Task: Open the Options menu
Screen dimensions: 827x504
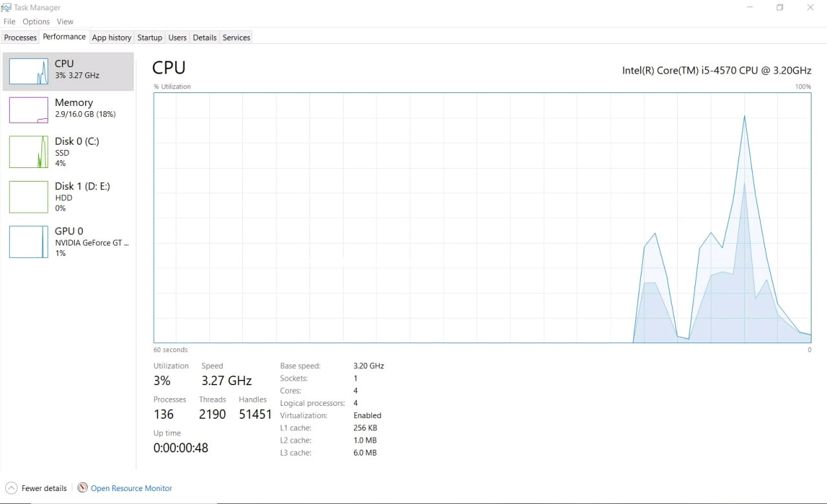Action: point(36,21)
